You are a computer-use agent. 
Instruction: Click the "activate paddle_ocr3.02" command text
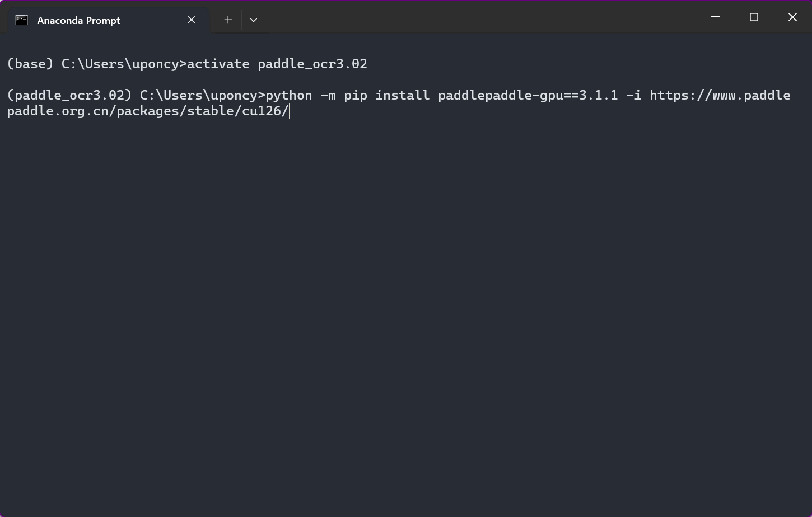click(x=277, y=64)
